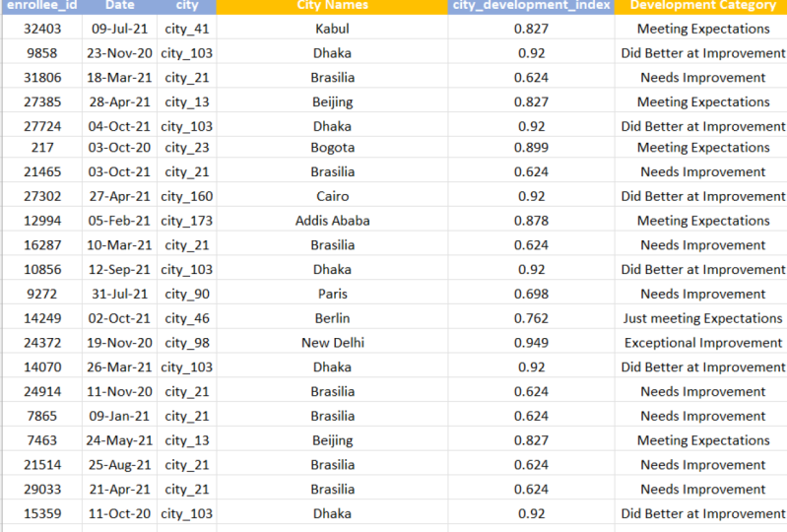Select the enrollee_id column header
The image size is (787, 532).
tap(42, 6)
